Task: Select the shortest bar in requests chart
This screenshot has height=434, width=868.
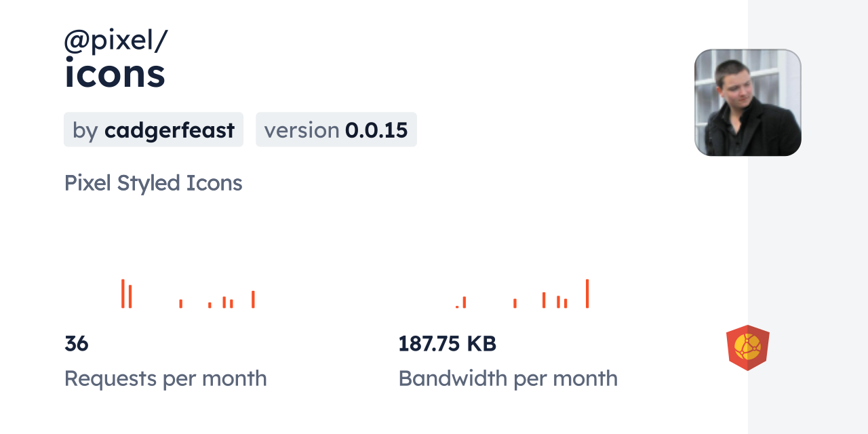Action: pos(210,305)
